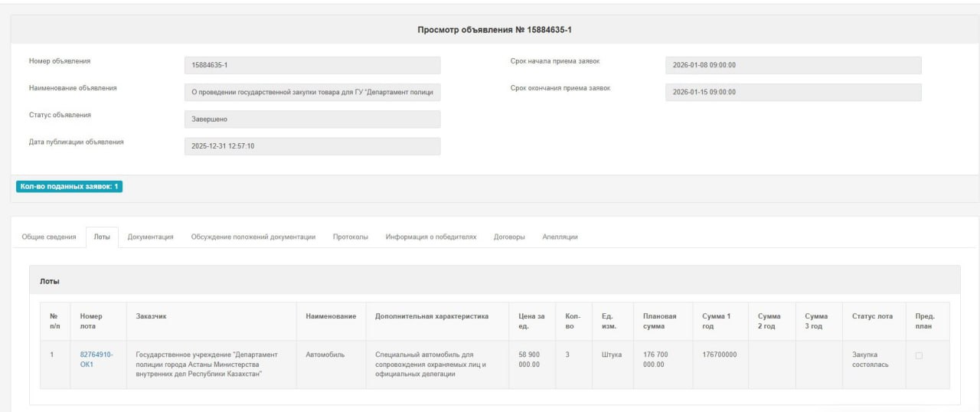Click the Статус лота column header

point(872,316)
